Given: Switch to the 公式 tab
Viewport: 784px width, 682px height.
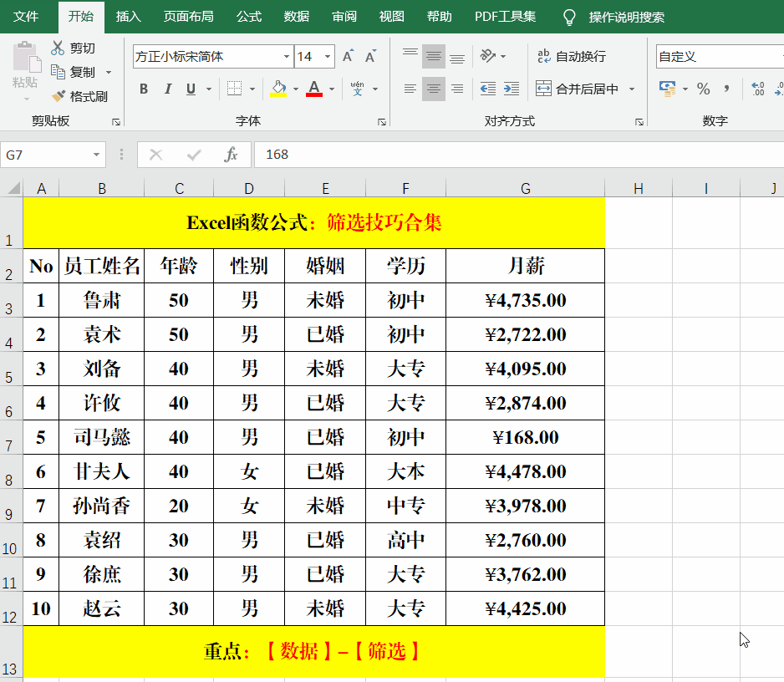Looking at the screenshot, I should [x=249, y=17].
